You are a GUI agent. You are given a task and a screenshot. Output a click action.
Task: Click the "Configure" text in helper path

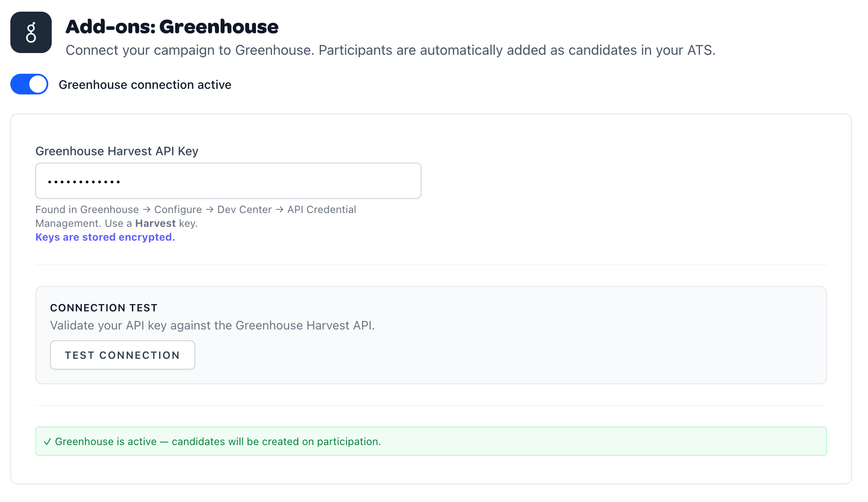(178, 210)
